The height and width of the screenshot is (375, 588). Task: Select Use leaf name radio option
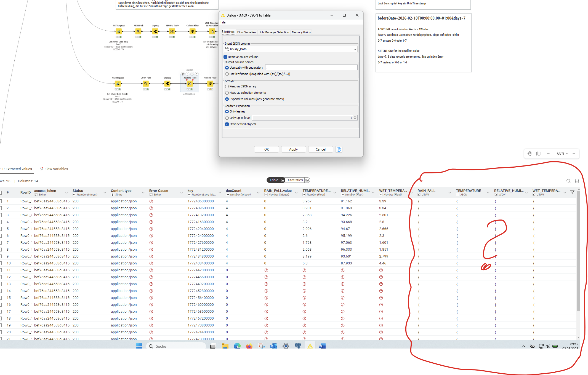click(x=227, y=74)
